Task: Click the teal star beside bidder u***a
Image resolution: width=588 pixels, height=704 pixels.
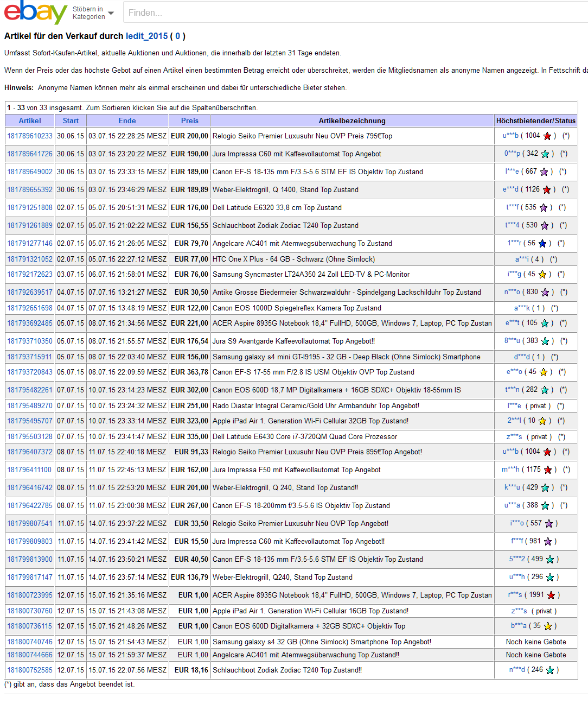Action: click(x=545, y=506)
